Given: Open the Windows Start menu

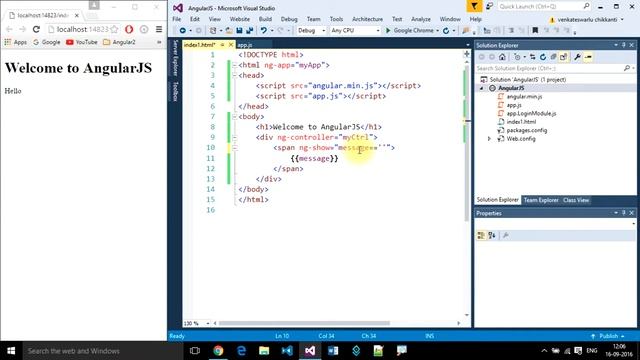Looking at the screenshot, I should (11, 351).
